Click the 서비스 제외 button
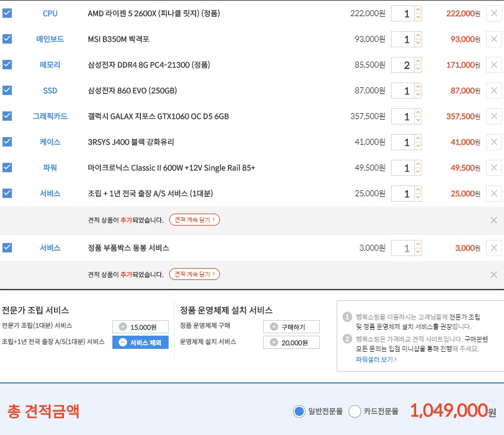Screen dimensions: 504x435 click(140, 342)
